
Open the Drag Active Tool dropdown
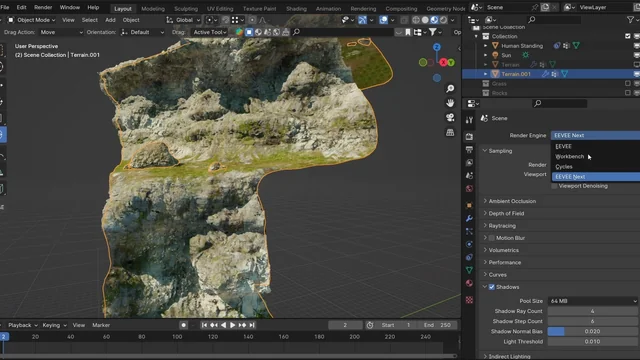click(209, 32)
